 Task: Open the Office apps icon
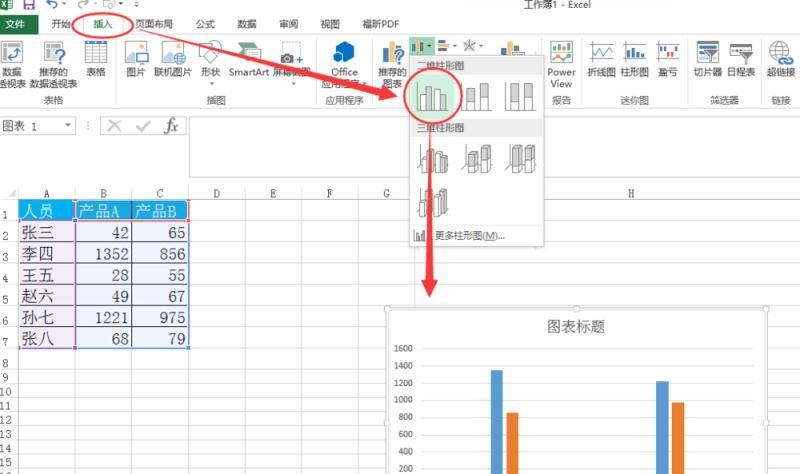point(344,53)
